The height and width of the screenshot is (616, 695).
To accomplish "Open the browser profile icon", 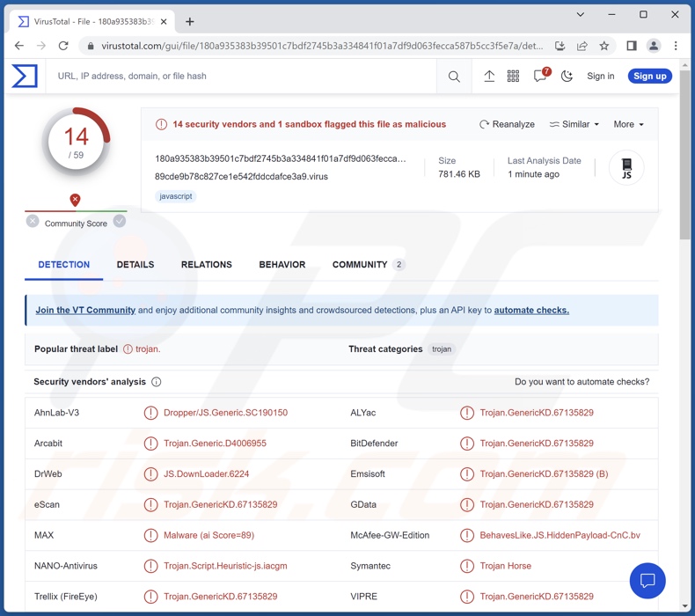I will (x=654, y=46).
